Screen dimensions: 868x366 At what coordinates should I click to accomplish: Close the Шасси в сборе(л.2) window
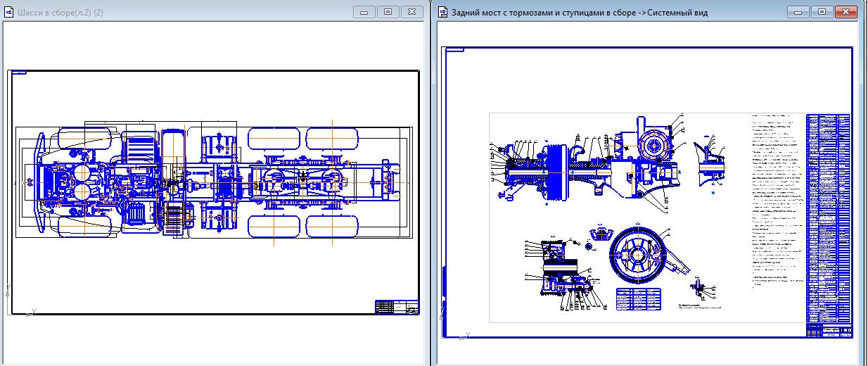pos(412,12)
